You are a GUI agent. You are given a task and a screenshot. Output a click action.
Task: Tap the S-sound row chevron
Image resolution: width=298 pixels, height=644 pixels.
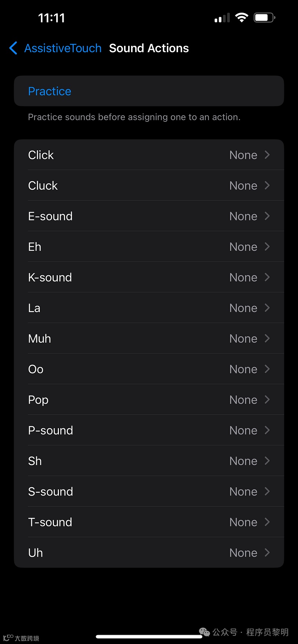pyautogui.click(x=267, y=491)
